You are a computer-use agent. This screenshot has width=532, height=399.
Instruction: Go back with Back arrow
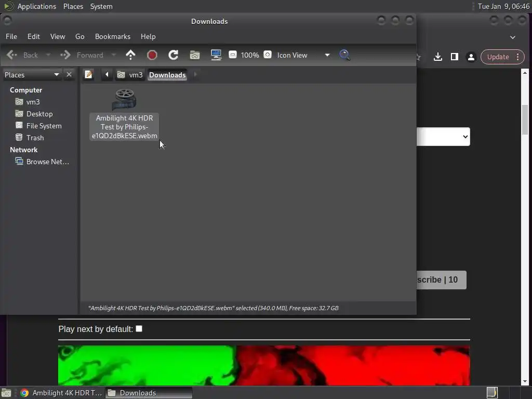22,55
